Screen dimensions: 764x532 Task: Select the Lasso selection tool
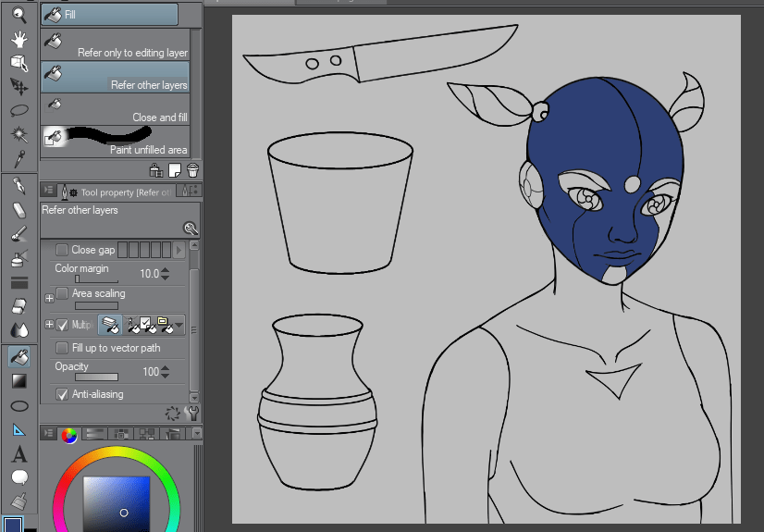[19, 111]
